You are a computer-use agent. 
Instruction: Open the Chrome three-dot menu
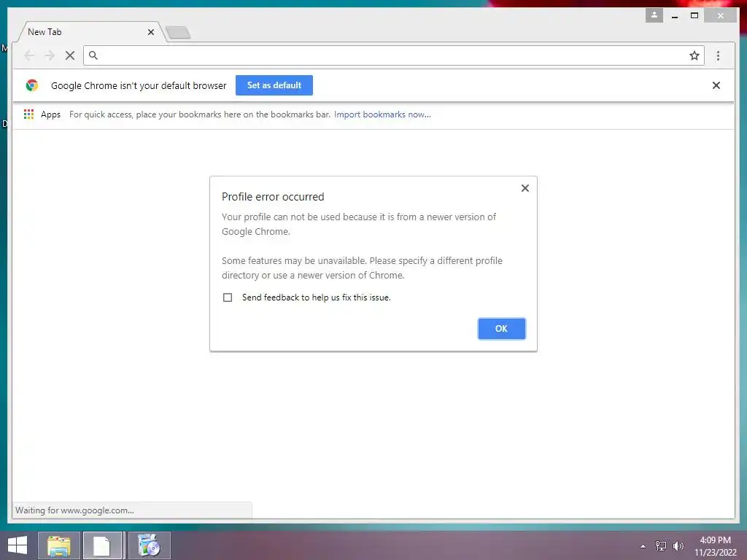point(718,55)
